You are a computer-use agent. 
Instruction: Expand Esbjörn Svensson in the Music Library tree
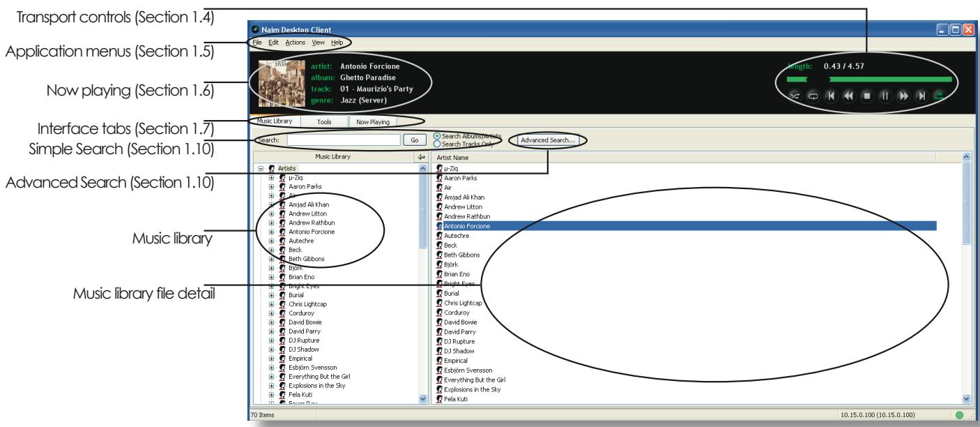271,368
